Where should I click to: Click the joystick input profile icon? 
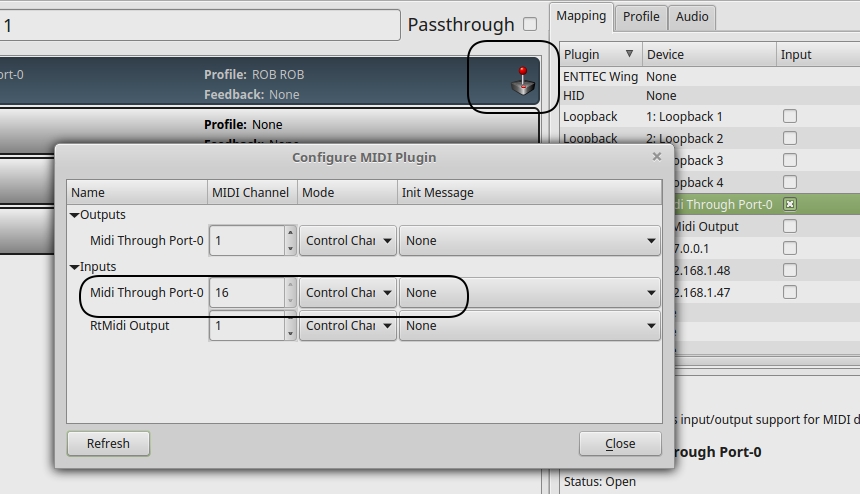pyautogui.click(x=523, y=81)
